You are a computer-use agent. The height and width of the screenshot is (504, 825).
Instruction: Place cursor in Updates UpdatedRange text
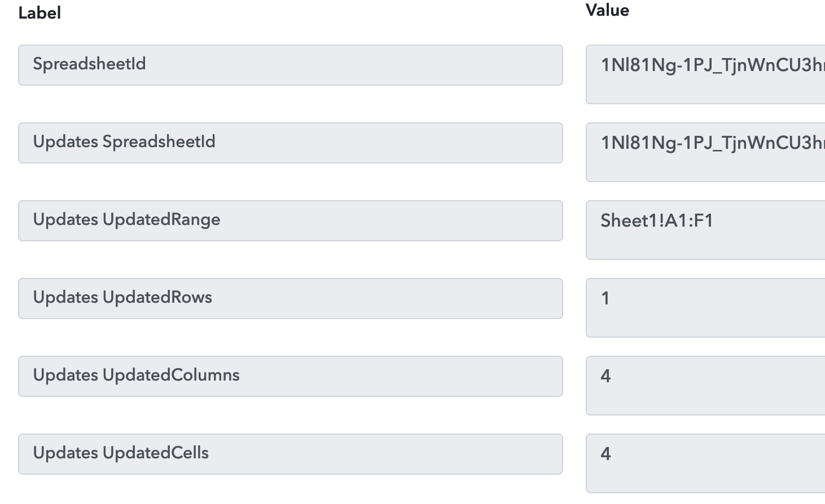click(126, 220)
